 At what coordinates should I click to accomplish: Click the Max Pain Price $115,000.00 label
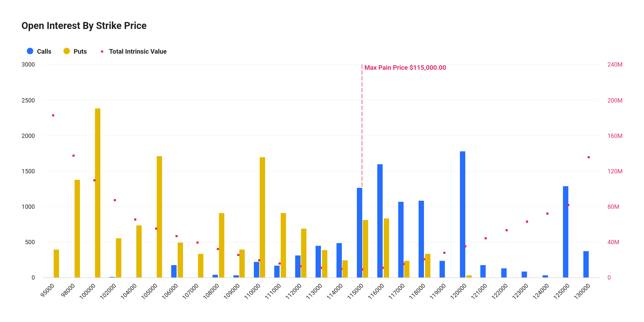tap(405, 68)
